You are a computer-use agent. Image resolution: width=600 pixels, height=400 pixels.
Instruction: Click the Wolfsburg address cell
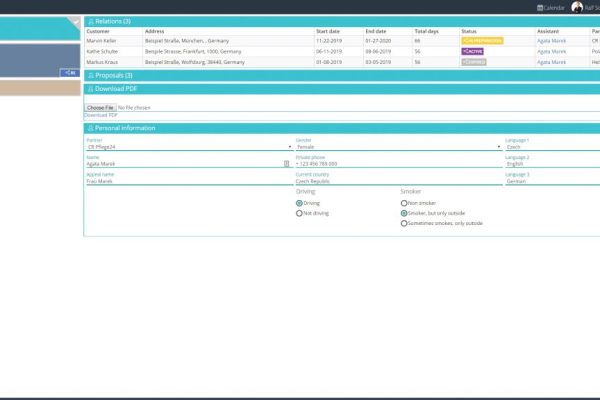click(195, 62)
